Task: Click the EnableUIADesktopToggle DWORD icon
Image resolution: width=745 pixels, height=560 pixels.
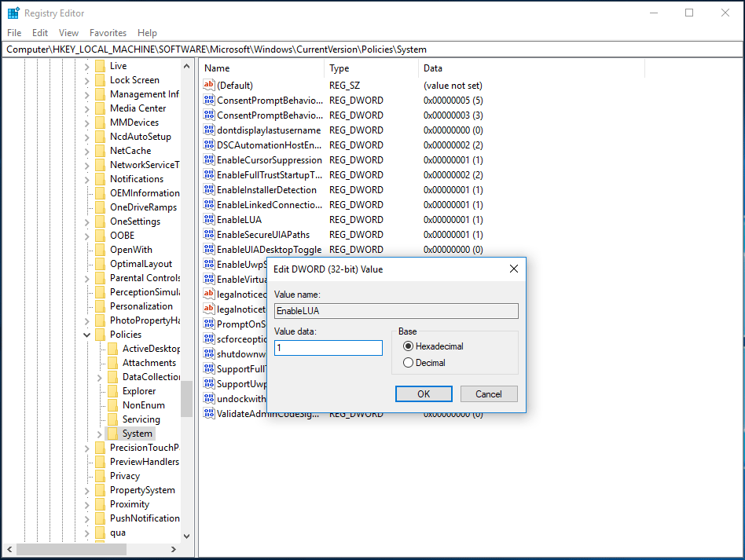Action: coord(208,249)
